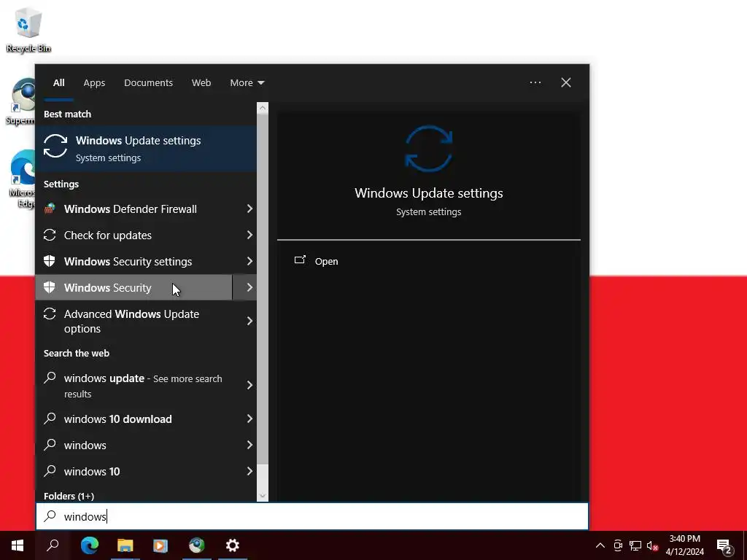Click Open in the preview pane
Viewport: 747px width, 560px height.
326,262
